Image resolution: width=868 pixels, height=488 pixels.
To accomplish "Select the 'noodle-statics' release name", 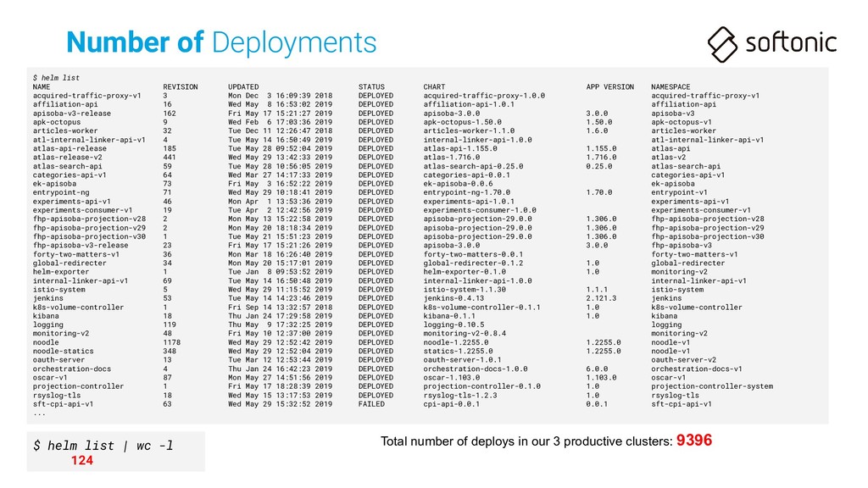I will pyautogui.click(x=63, y=352).
